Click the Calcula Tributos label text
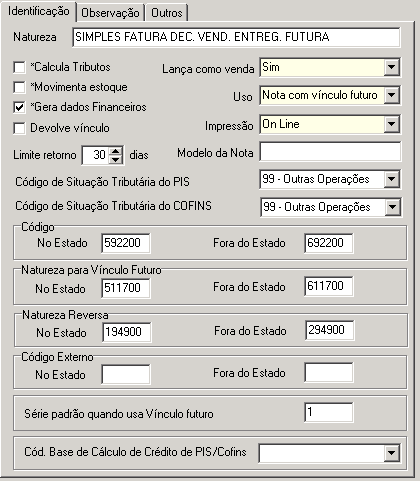420x481 pixels. click(x=70, y=67)
